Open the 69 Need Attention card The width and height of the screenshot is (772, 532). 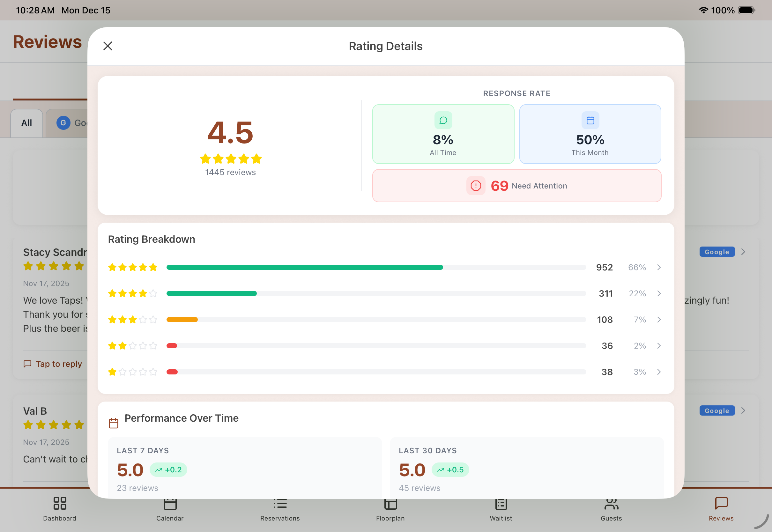(516, 186)
